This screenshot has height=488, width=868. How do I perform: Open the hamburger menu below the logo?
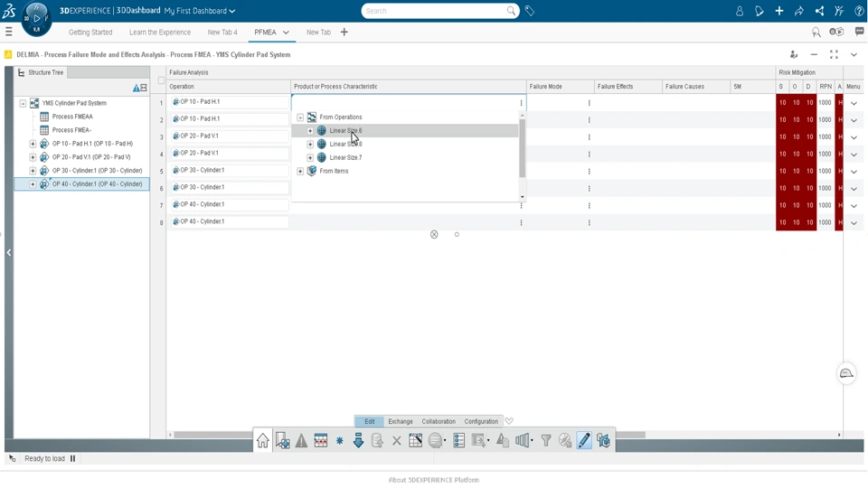[9, 33]
